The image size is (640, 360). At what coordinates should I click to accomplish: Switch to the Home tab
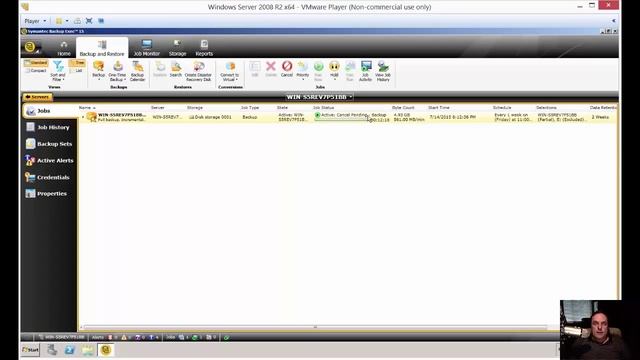coord(64,48)
